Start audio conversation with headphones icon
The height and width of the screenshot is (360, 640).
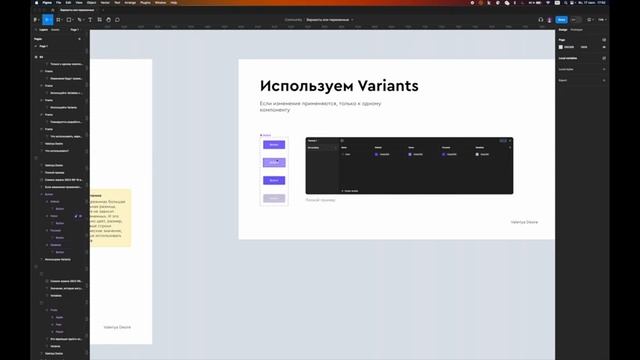(x=541, y=20)
